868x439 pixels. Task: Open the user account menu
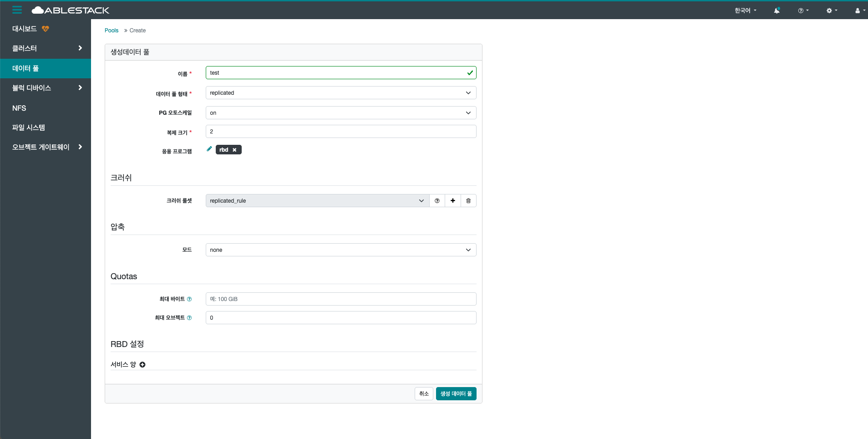(860, 10)
